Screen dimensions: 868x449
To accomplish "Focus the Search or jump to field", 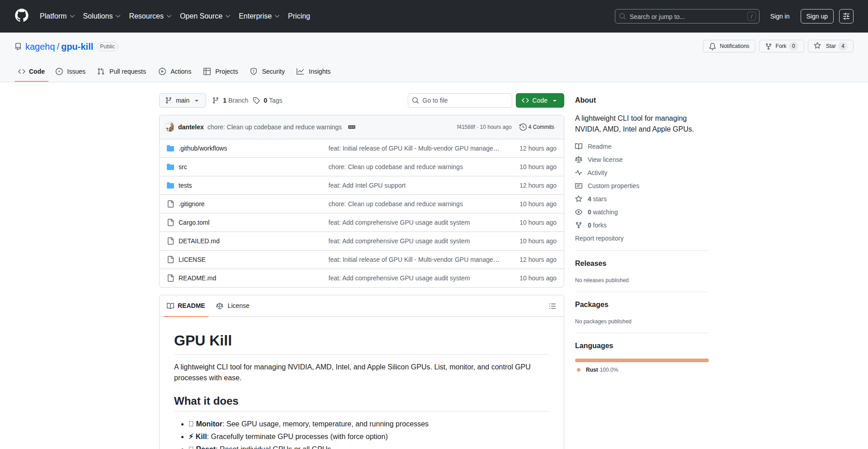I will 687,16.
